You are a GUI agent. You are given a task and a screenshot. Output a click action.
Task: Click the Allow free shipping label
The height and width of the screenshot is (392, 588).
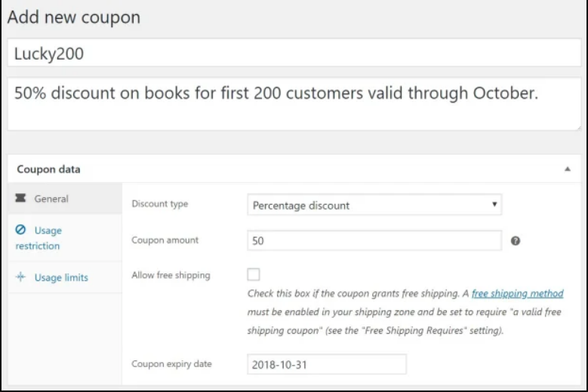[x=171, y=275]
